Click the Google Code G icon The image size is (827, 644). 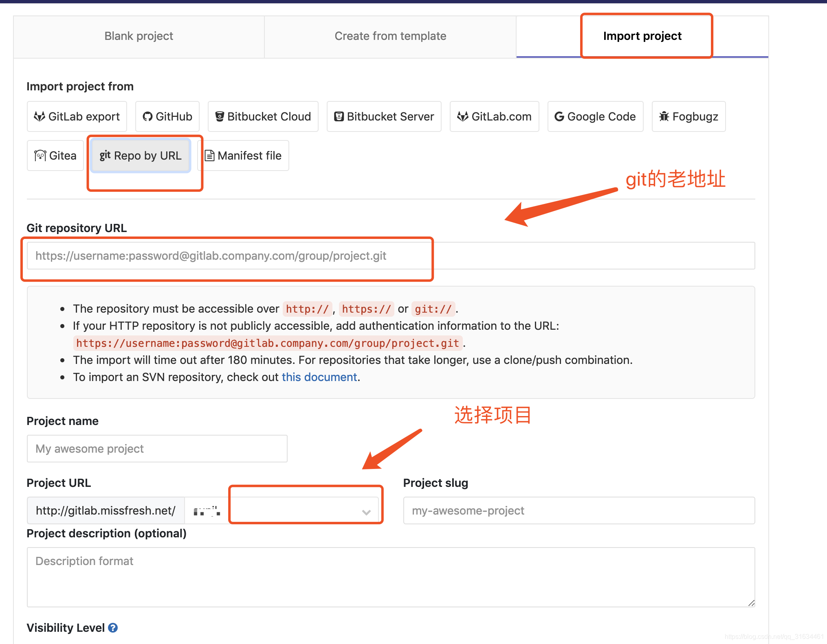coord(559,116)
